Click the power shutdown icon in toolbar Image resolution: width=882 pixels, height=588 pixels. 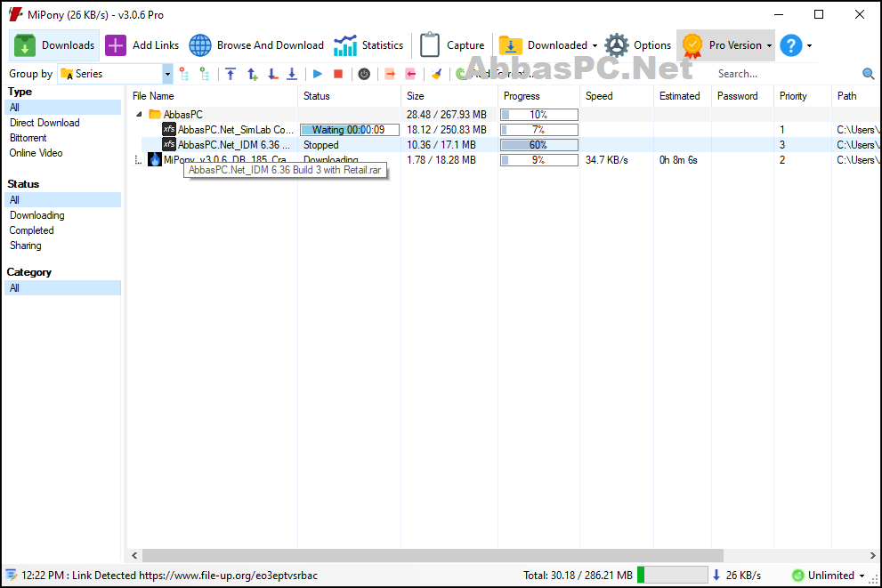[364, 74]
